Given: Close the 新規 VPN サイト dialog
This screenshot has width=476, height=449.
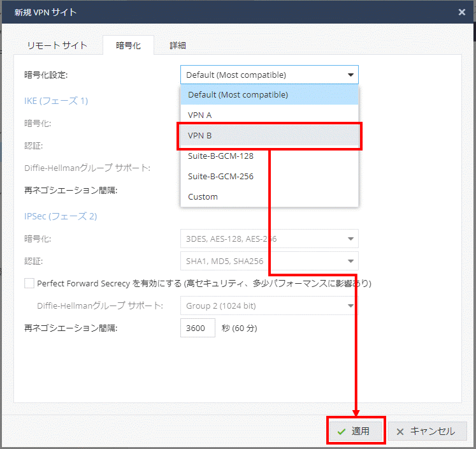Looking at the screenshot, I should [x=461, y=11].
